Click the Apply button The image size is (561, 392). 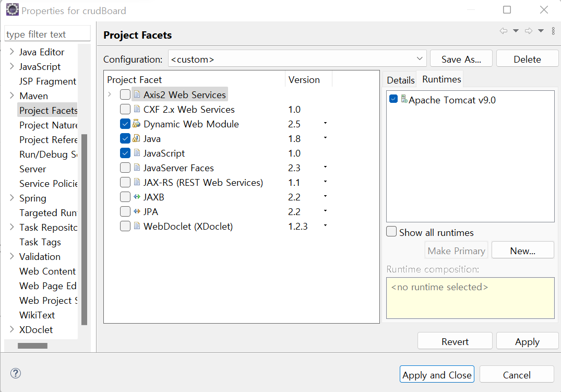[528, 341]
